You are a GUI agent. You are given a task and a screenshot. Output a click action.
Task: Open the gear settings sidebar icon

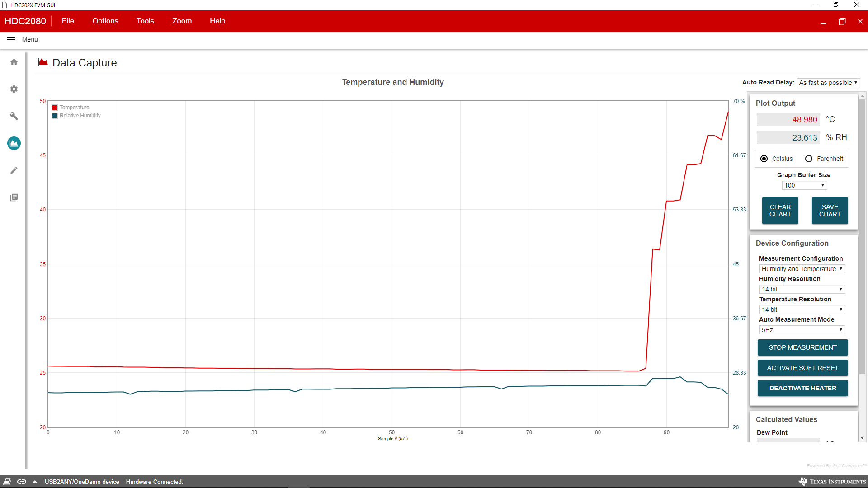pos(14,89)
